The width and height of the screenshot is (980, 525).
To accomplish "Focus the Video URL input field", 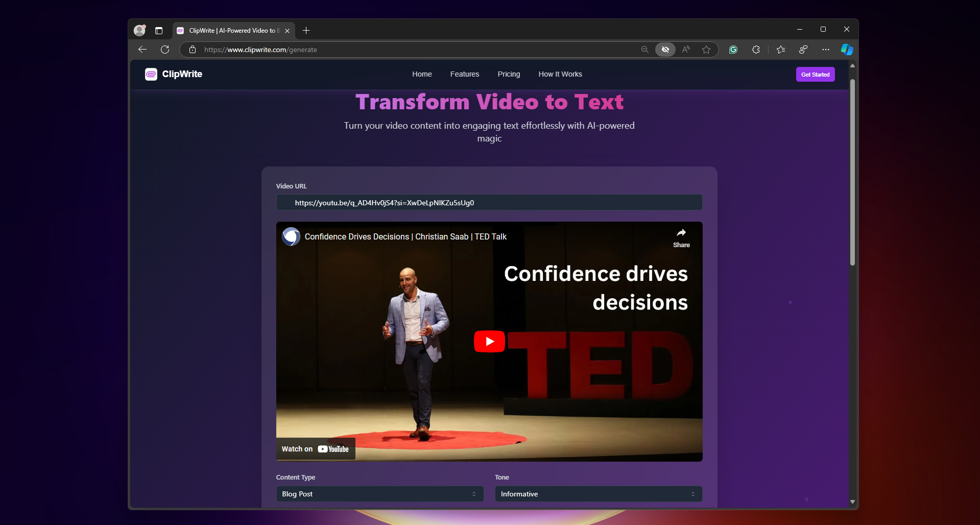I will 489,203.
